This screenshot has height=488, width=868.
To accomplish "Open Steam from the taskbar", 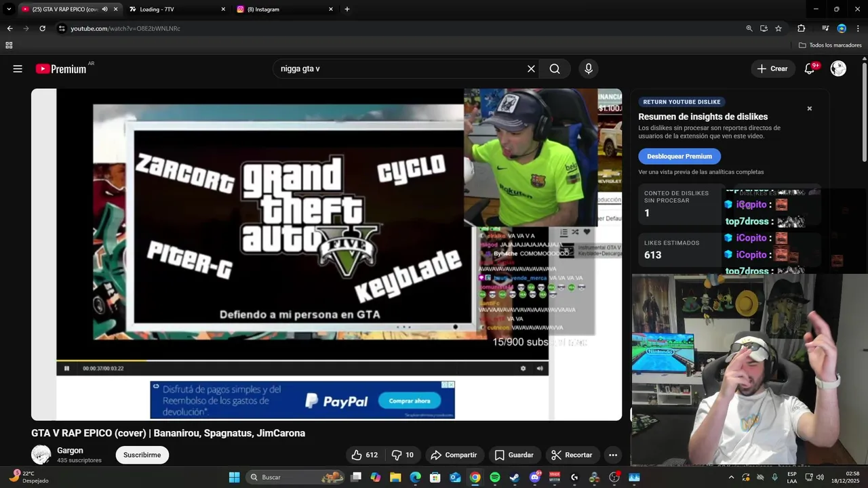I will pyautogui.click(x=515, y=477).
